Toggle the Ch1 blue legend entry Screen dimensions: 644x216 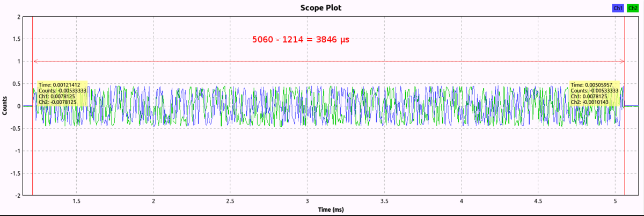point(618,8)
